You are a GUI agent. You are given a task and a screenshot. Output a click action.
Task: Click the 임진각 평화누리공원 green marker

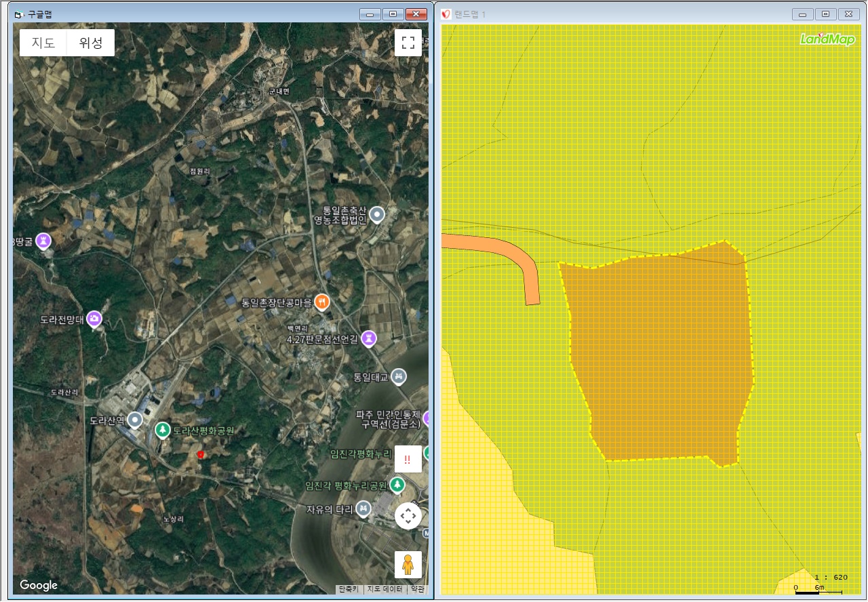click(397, 485)
